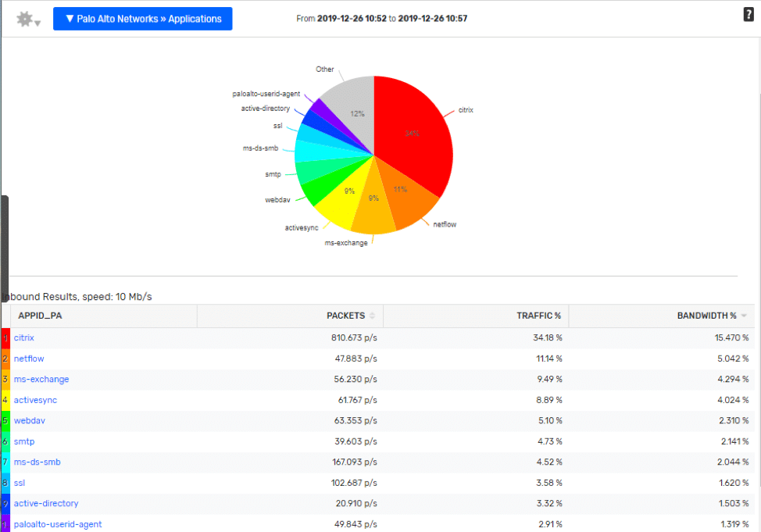Screen dimensions: 761x532
Task: Click the green color swatch for webdav row
Action: [x=5, y=421]
